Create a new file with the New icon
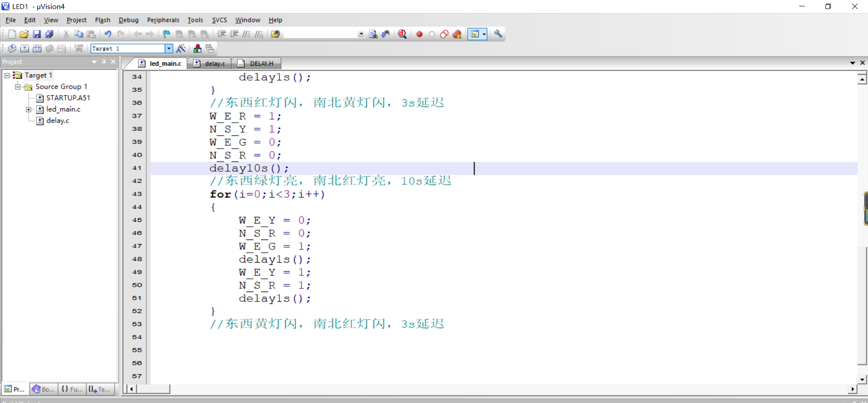Screen dimensions: 868x403 click(x=12, y=34)
